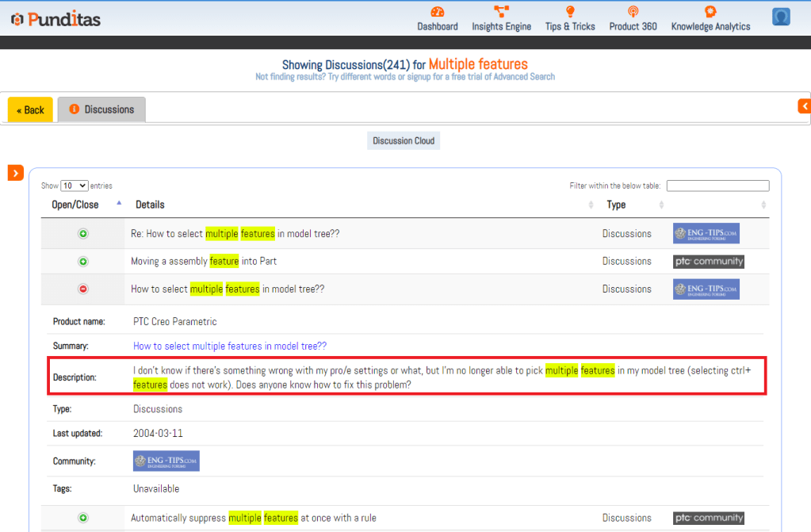811x532 pixels.
Task: Click the Back button
Action: click(30, 110)
